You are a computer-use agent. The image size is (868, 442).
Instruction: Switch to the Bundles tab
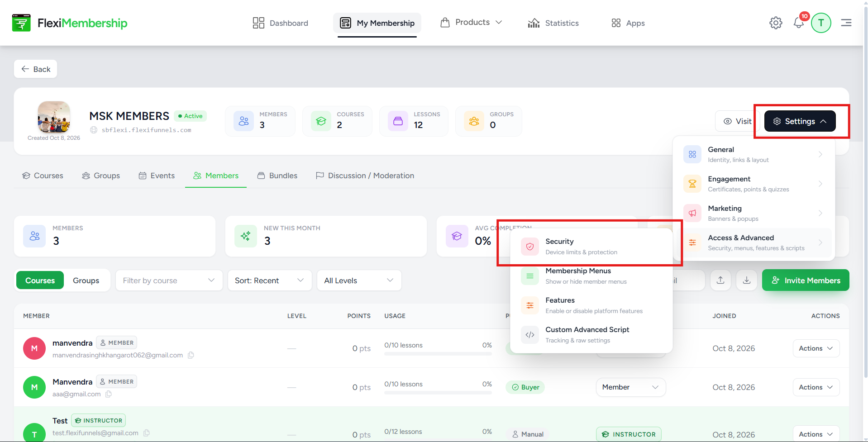click(277, 176)
